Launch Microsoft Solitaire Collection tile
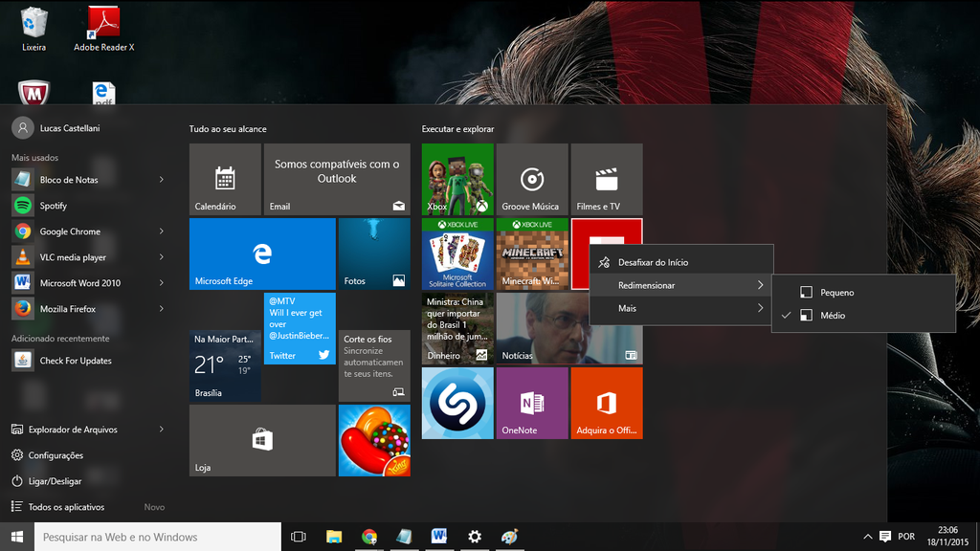The image size is (980, 551). coord(457,253)
